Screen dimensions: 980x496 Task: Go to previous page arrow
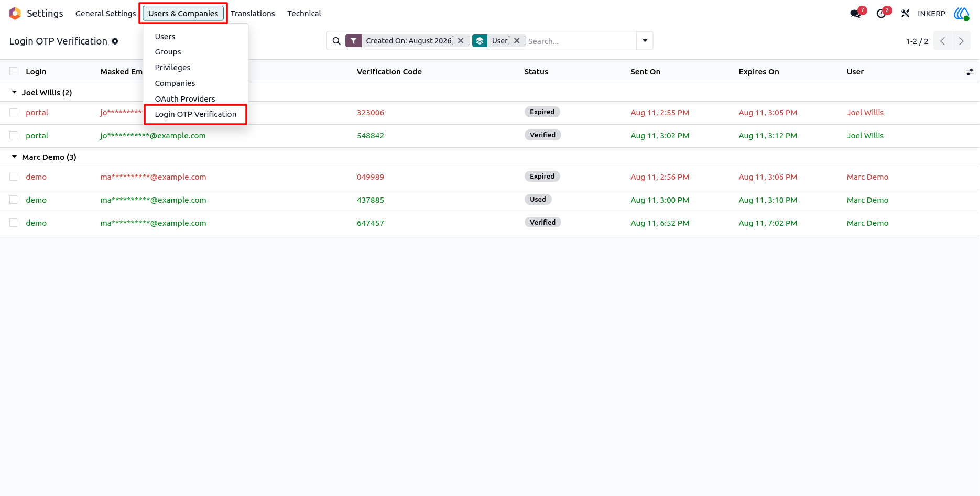coord(942,41)
